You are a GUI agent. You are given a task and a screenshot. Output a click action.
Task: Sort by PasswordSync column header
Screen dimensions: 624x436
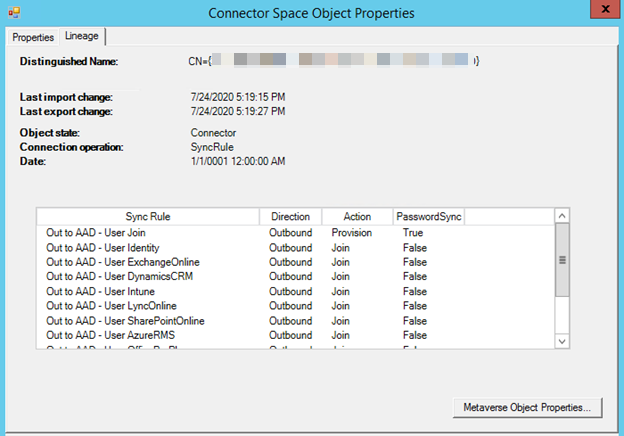(429, 216)
